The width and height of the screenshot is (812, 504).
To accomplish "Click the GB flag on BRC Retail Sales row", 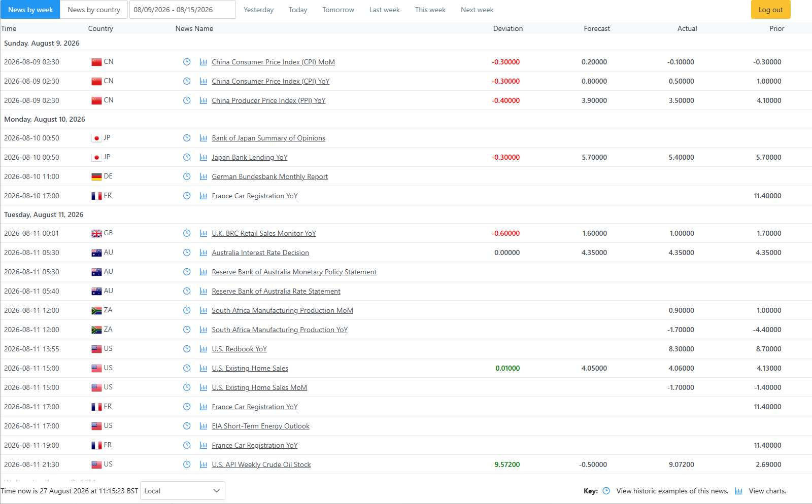I will point(96,233).
